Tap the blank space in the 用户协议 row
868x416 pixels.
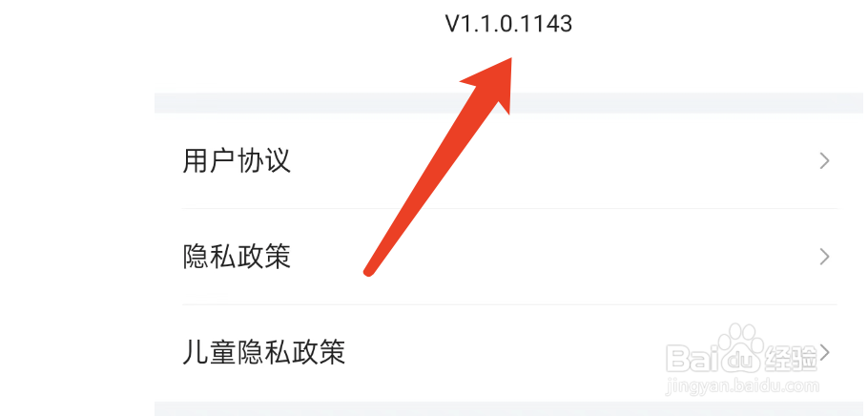click(x=553, y=161)
